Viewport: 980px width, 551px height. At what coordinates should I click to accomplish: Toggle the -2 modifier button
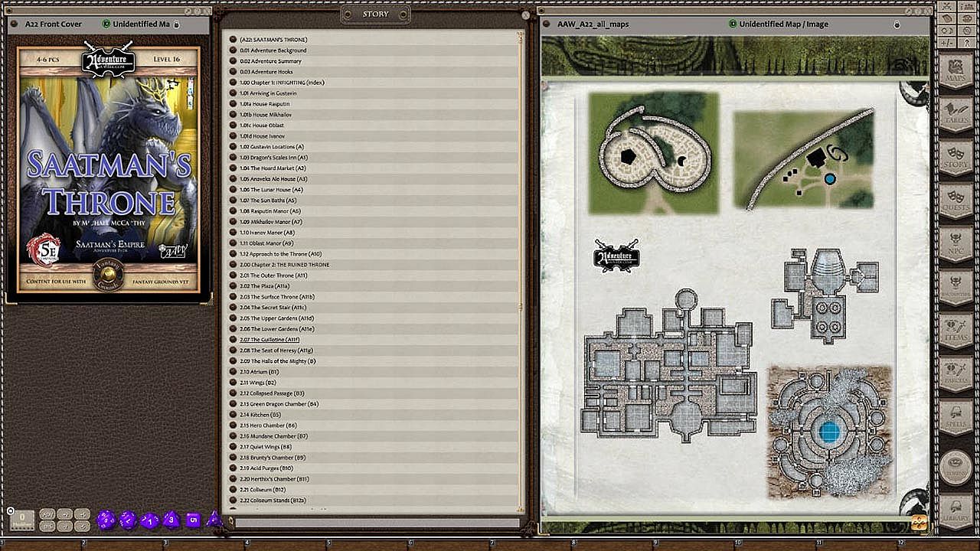click(x=65, y=527)
